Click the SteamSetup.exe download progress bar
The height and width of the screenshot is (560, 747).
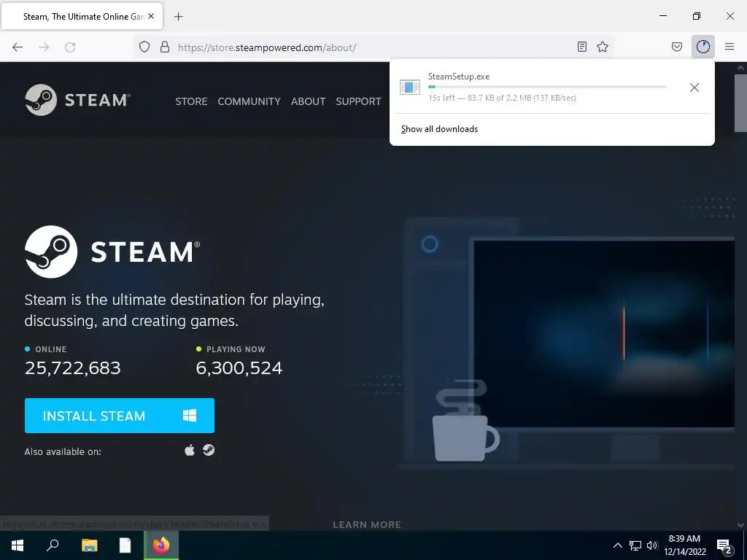coord(547,87)
